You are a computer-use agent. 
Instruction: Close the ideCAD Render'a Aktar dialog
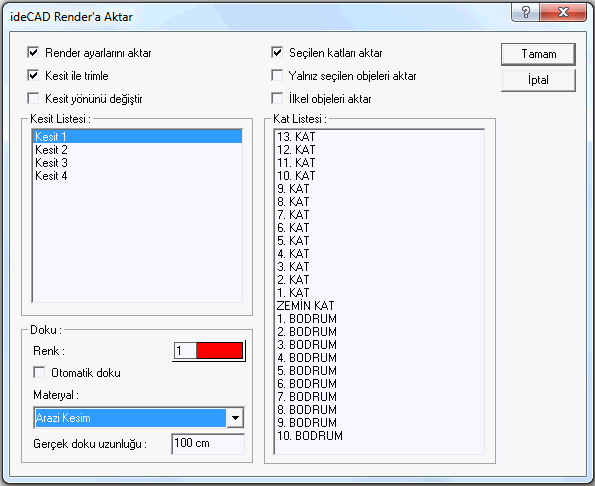(563, 13)
